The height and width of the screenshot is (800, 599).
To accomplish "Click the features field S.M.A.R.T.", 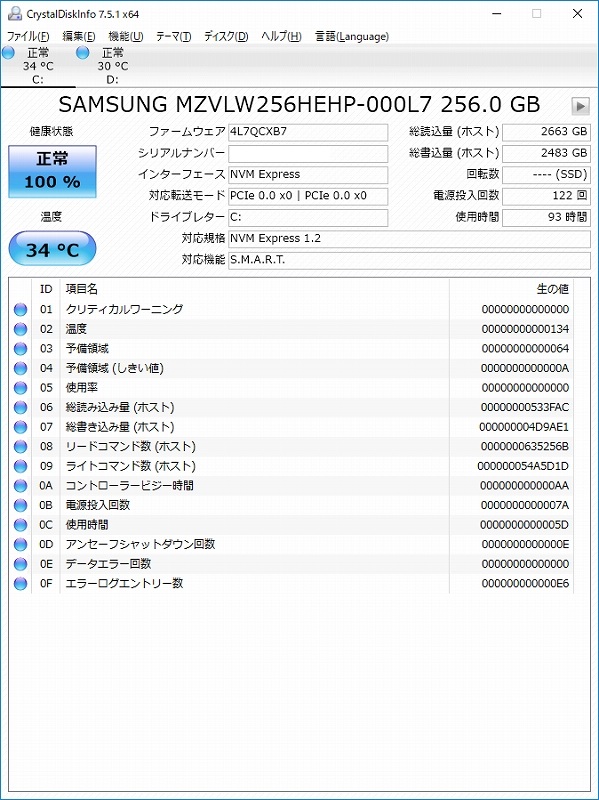I will 409,260.
